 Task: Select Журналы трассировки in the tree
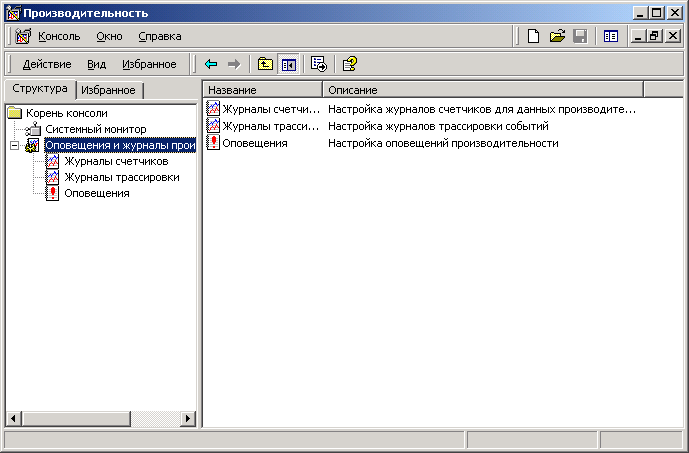122,177
